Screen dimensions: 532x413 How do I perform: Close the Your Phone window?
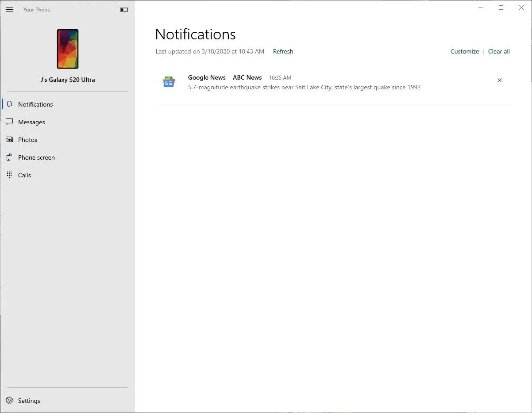tap(521, 8)
